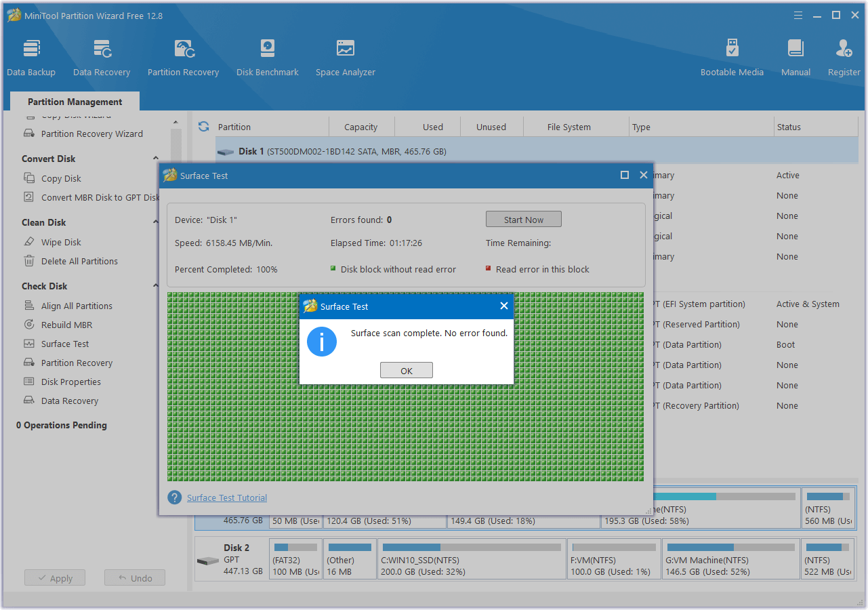Open the Manual icon
The width and height of the screenshot is (868, 610).
795,58
